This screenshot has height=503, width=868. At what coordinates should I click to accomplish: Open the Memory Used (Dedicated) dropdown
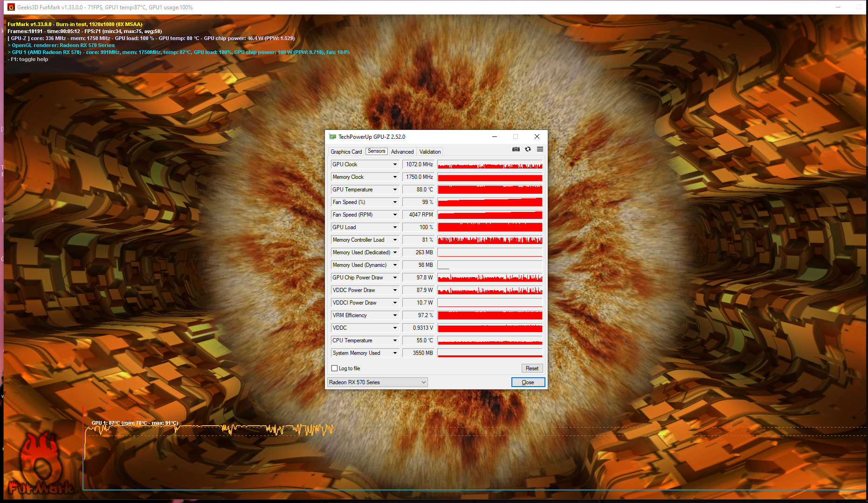(x=395, y=252)
